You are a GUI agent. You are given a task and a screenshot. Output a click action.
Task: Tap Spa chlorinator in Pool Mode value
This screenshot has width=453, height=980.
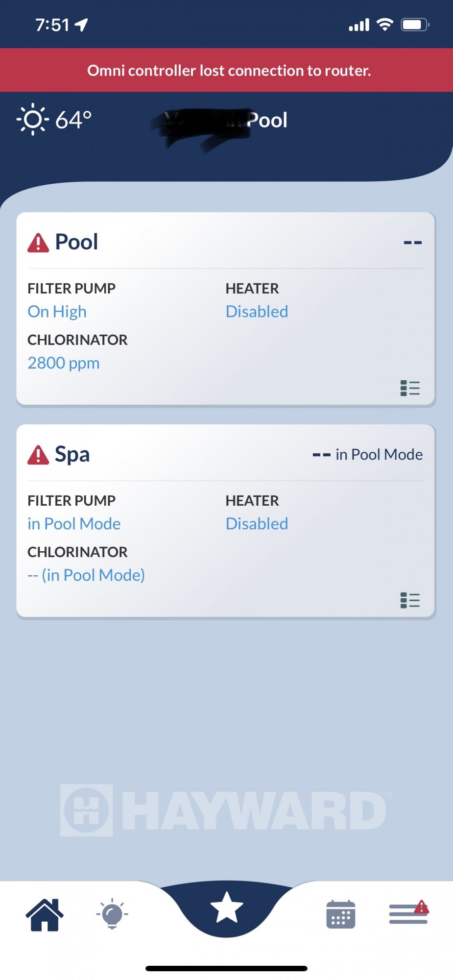point(86,575)
